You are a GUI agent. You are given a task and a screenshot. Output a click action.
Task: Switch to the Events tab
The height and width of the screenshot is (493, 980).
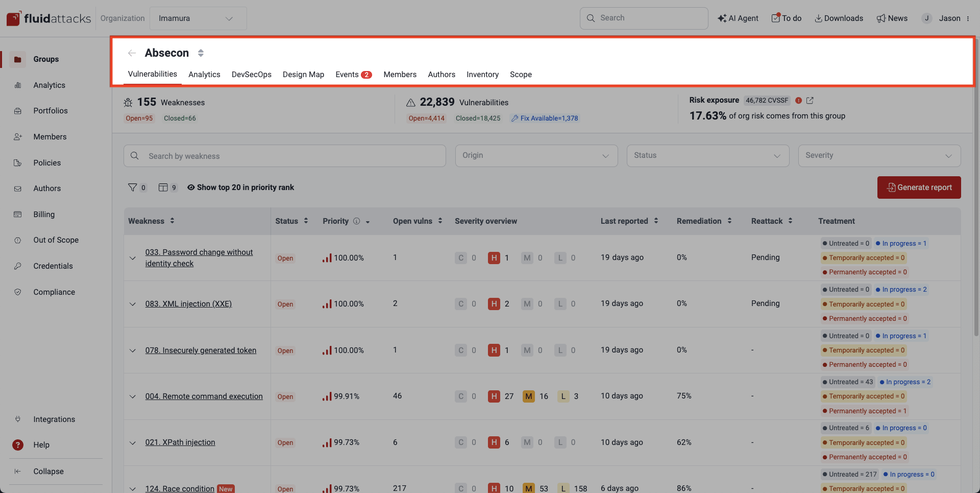[347, 74]
